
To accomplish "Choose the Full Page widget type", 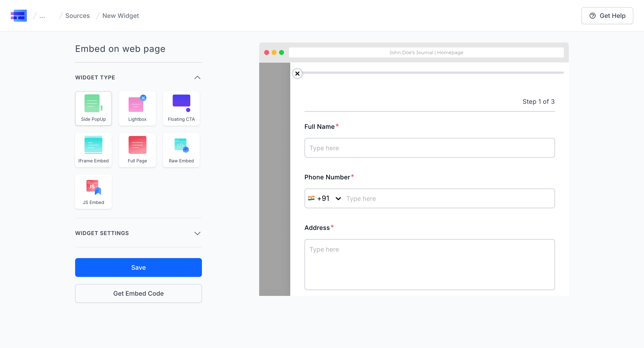I will pyautogui.click(x=137, y=150).
